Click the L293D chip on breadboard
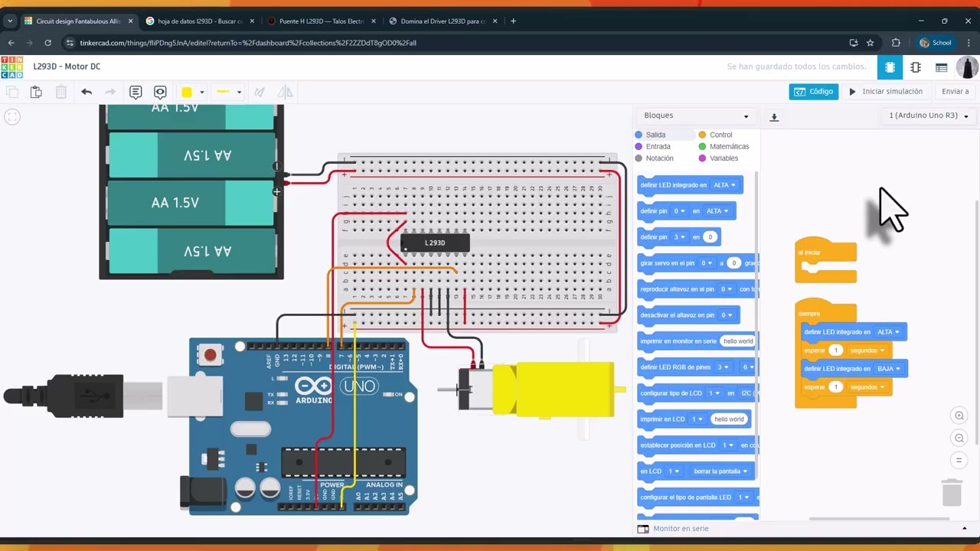The height and width of the screenshot is (551, 980). click(435, 243)
